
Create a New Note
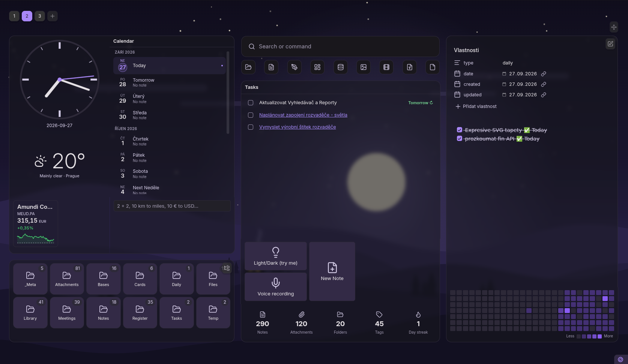332,271
